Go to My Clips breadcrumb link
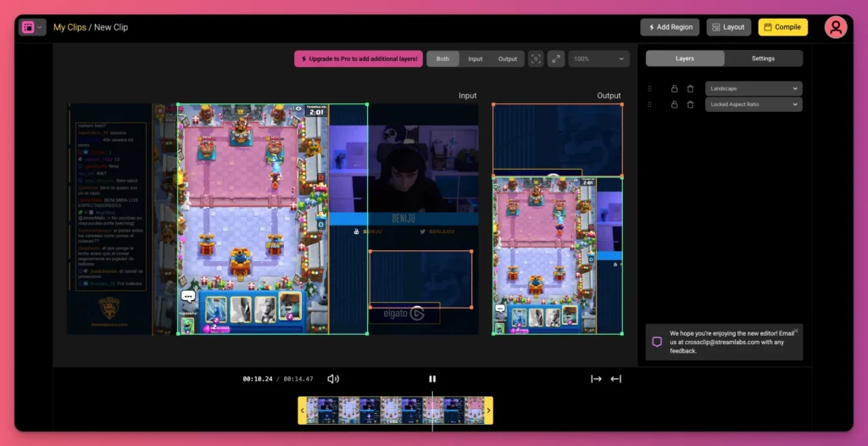Image resolution: width=868 pixels, height=446 pixels. (70, 27)
